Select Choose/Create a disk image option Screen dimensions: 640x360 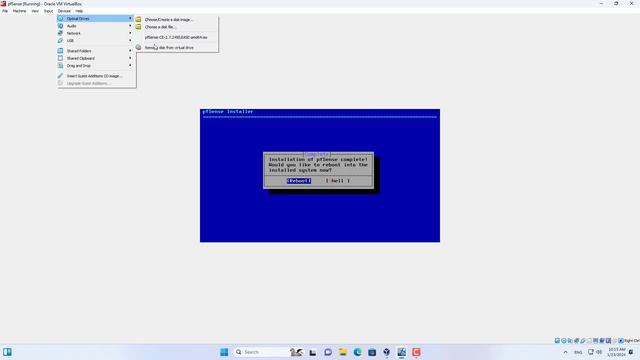pos(177,19)
